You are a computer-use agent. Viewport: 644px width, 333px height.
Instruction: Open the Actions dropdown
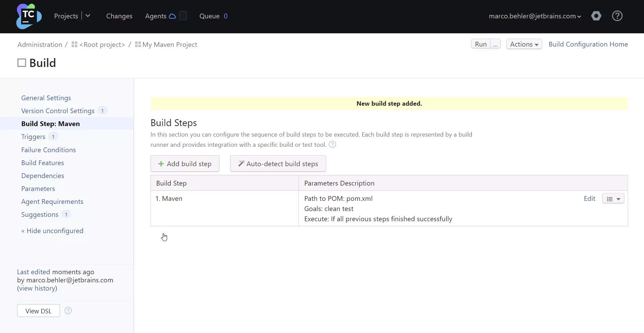point(524,44)
